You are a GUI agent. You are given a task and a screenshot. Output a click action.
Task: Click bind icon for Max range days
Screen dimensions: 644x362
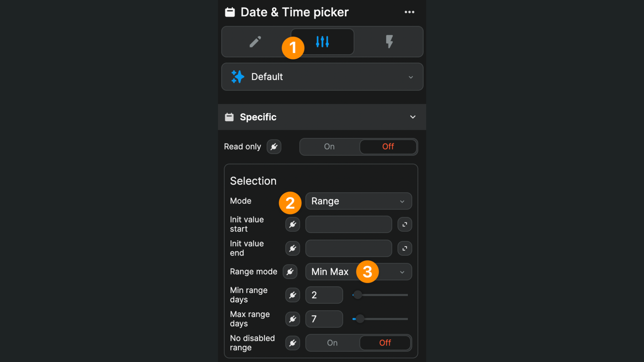292,319
